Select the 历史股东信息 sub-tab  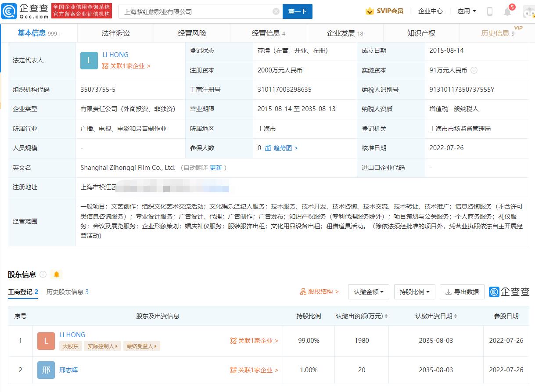tap(68, 292)
